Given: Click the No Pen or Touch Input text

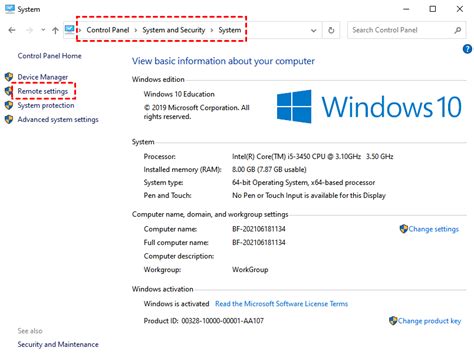Looking at the screenshot, I should click(x=309, y=195).
